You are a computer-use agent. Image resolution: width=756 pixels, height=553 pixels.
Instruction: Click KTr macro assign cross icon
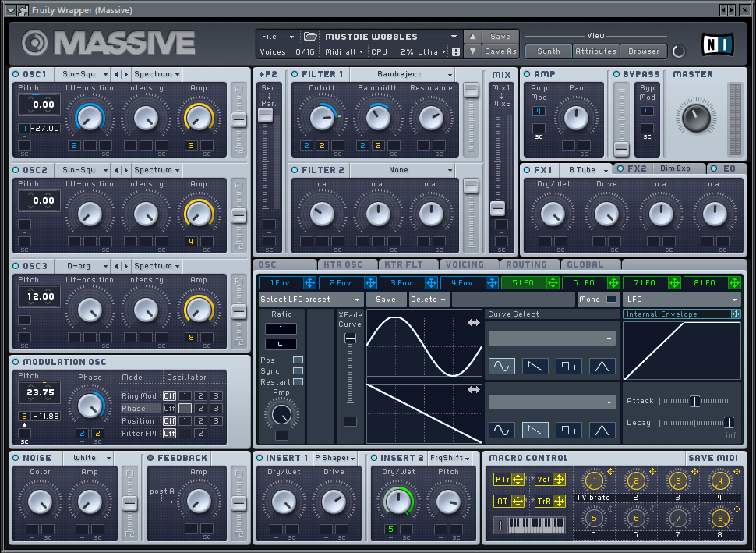click(518, 479)
